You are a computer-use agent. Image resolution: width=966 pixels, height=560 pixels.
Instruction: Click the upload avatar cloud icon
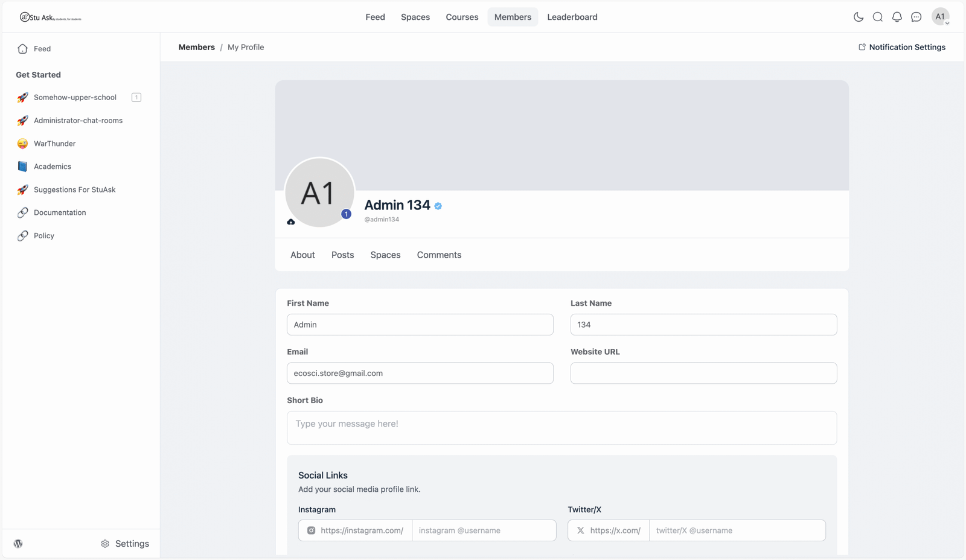291,222
